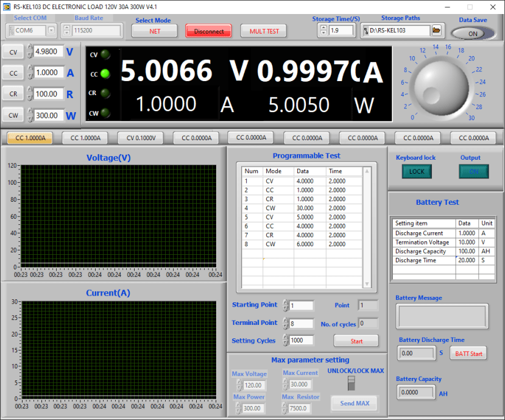Click the green CC mode indicator LED
The image size is (505, 420).
(x=105, y=74)
